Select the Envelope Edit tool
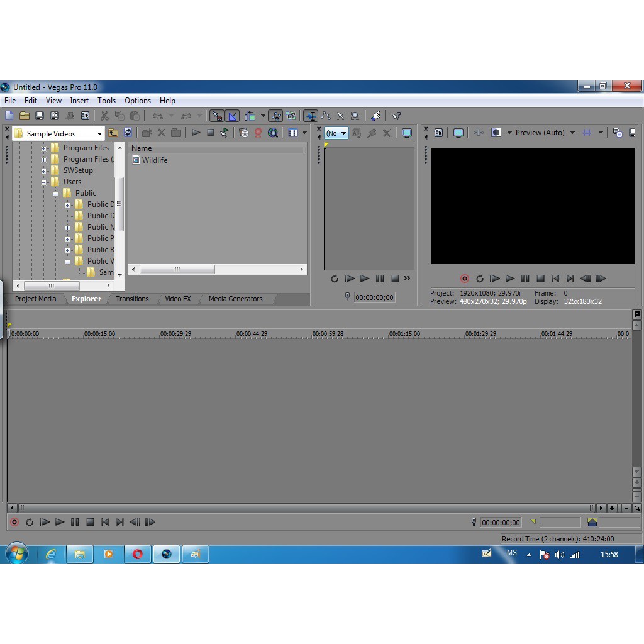The image size is (644, 644). tap(326, 116)
